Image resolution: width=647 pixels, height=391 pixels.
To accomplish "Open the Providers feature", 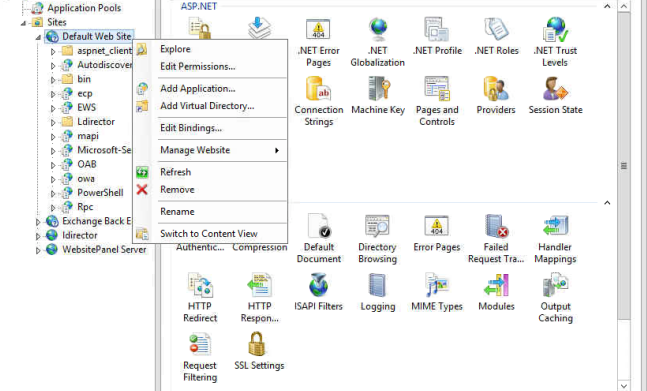I will pos(496,96).
